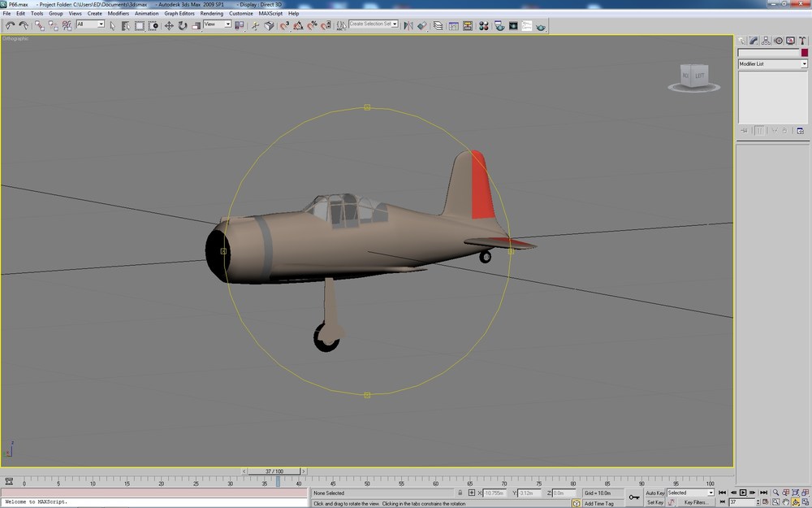Toggle the Auto Key button
The height and width of the screenshot is (508, 812).
654,493
